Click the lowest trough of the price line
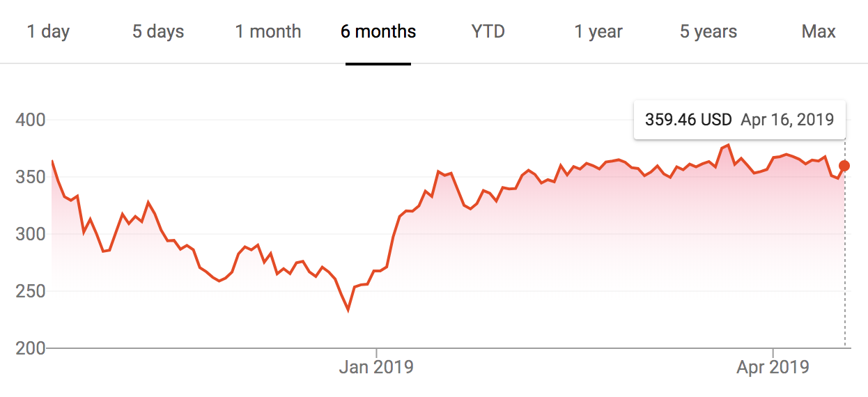 348,310
